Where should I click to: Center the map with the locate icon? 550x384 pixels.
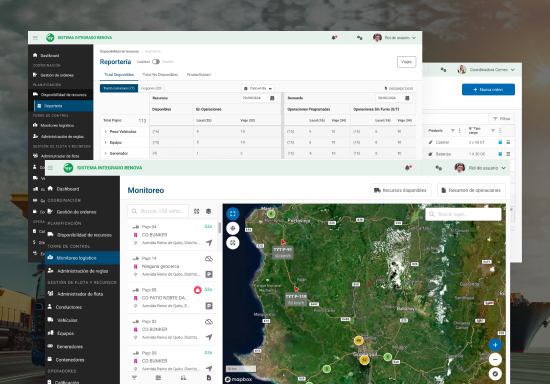(x=233, y=228)
